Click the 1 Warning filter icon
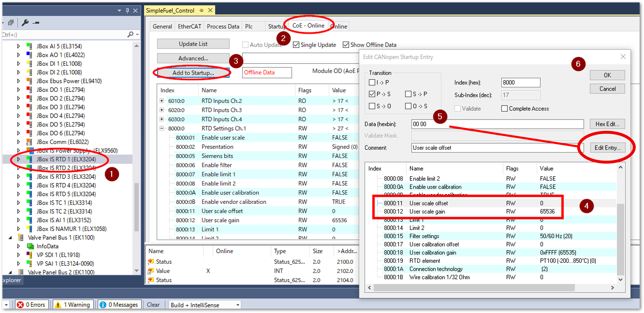The height and width of the screenshot is (313, 644). pos(58,305)
